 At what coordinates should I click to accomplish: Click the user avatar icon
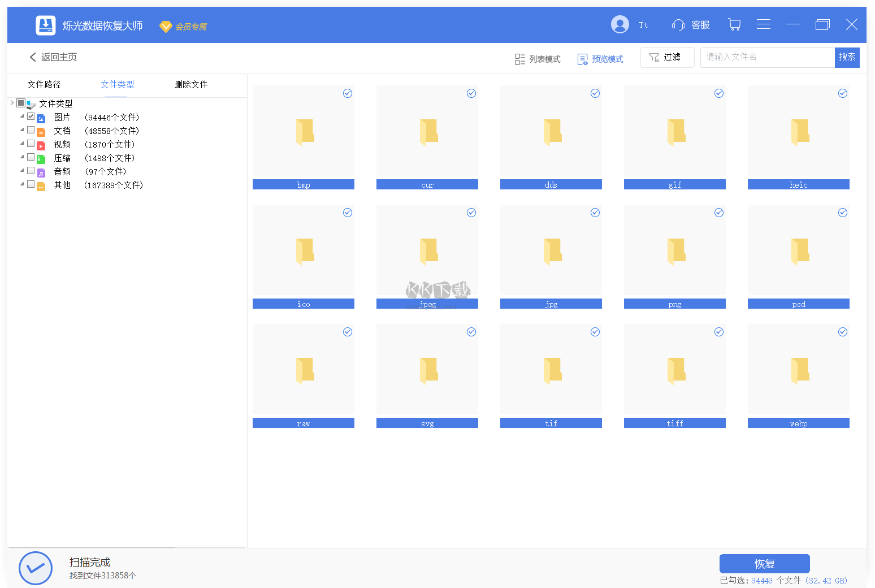620,24
